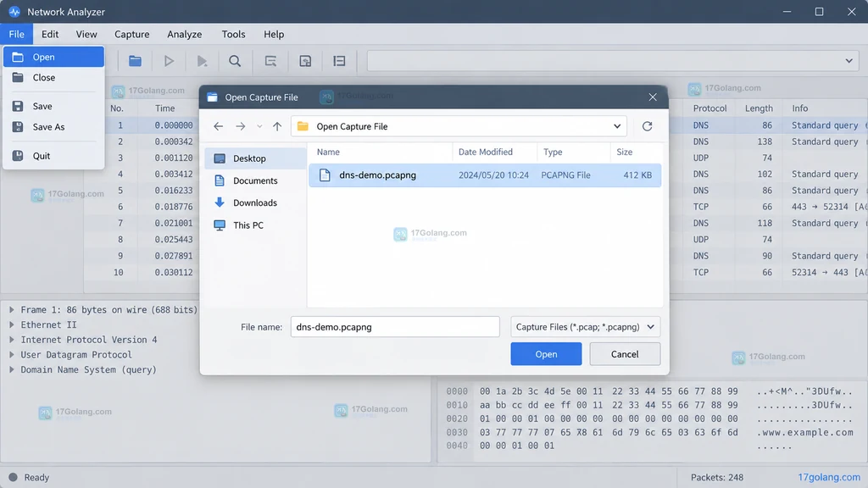Image resolution: width=868 pixels, height=488 pixels.
Task: Start capture with the play icon
Action: [169, 61]
